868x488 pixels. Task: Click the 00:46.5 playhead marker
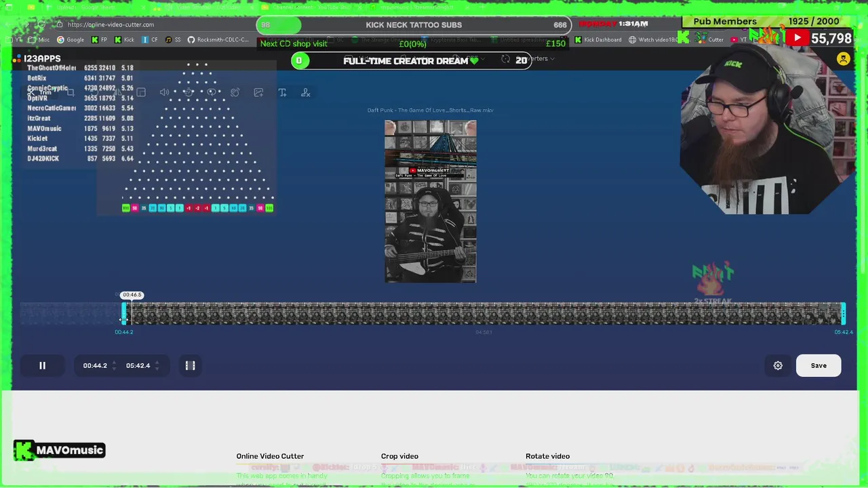132,295
